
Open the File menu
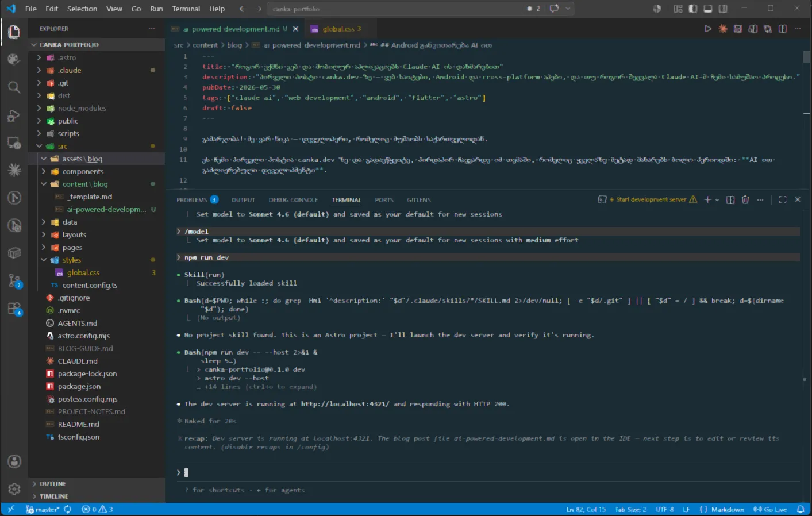click(x=31, y=9)
